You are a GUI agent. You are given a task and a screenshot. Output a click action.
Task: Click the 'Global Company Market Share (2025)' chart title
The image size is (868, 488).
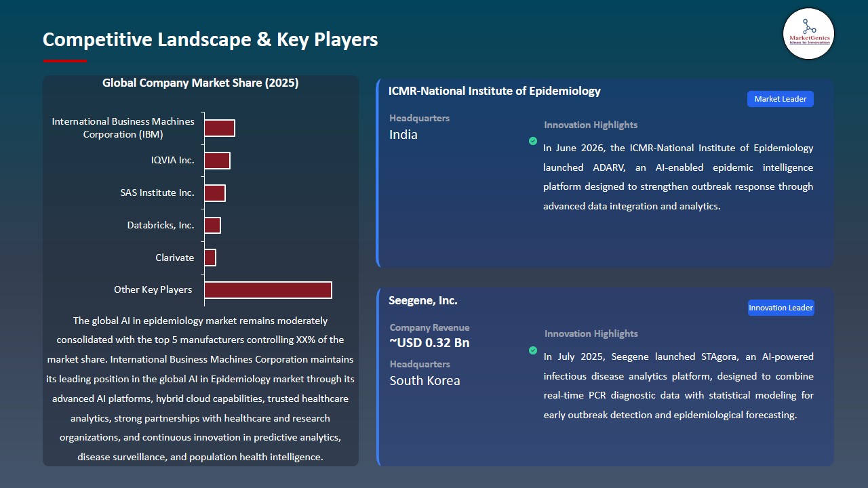(x=201, y=83)
